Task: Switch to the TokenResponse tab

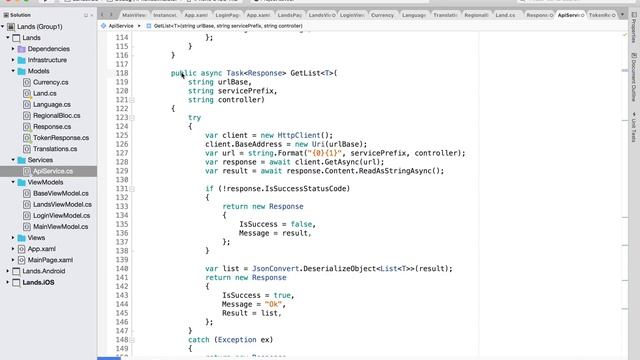Action: pyautogui.click(x=602, y=15)
